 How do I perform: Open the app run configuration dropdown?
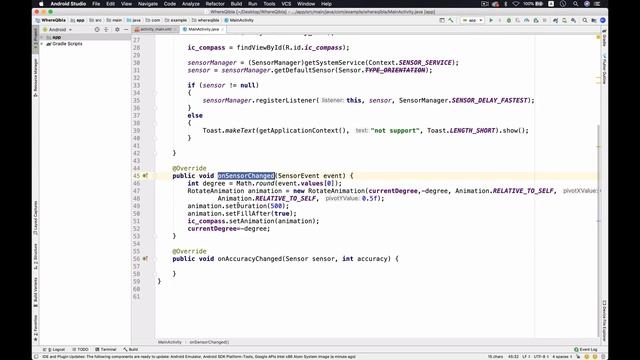pos(473,20)
